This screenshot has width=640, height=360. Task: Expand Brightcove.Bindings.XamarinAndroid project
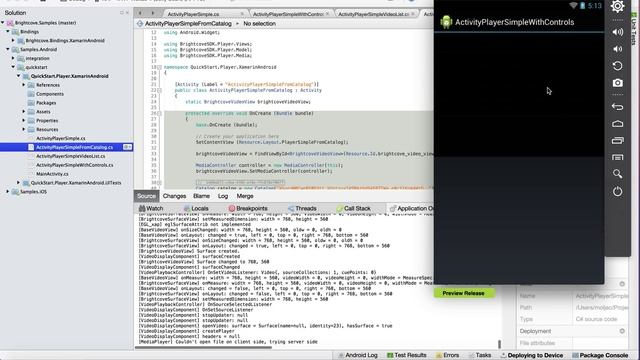pyautogui.click(x=13, y=40)
